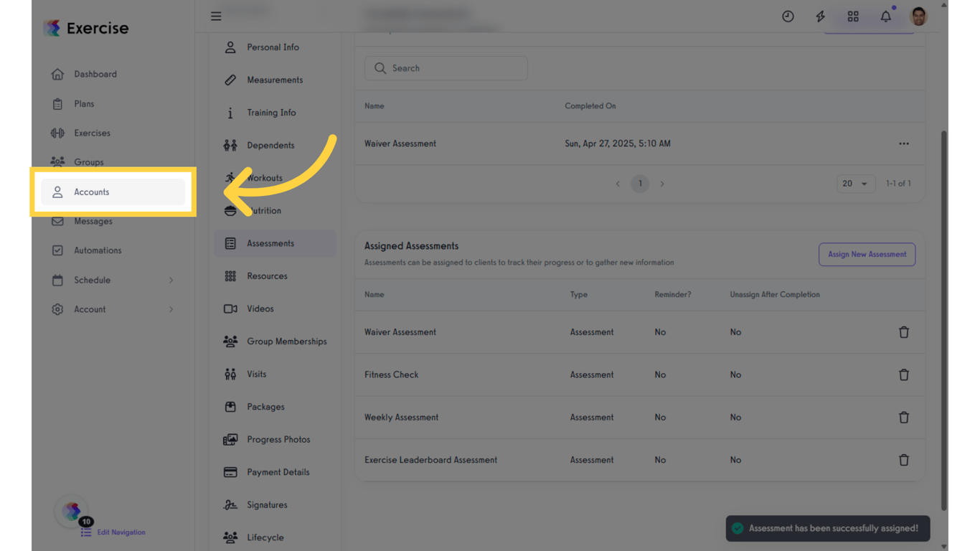The height and width of the screenshot is (551, 980).
Task: Open the quick actions lightning icon
Action: coord(820,16)
